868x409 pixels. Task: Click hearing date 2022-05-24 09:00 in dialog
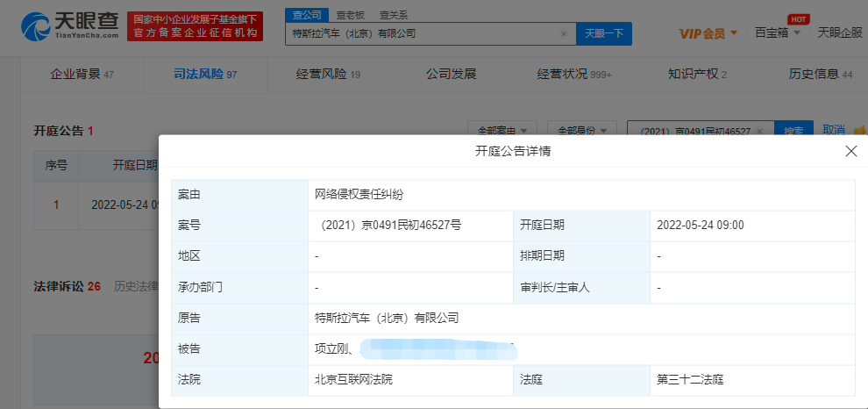point(700,225)
